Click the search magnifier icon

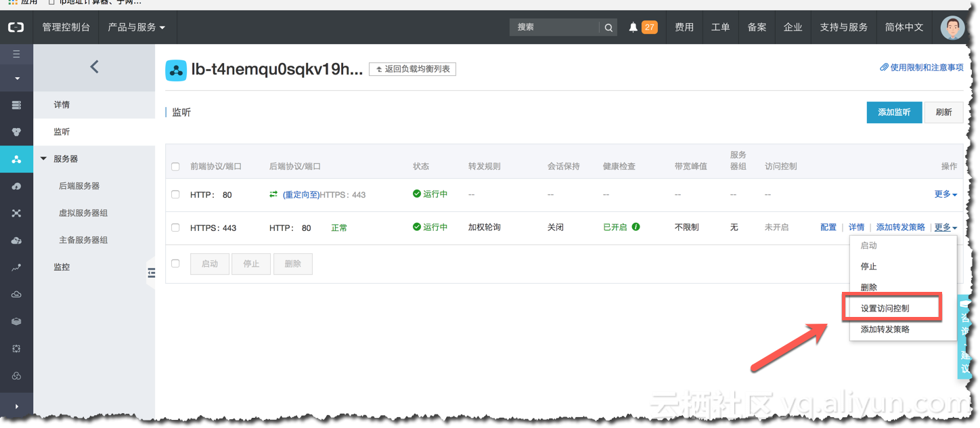(608, 28)
